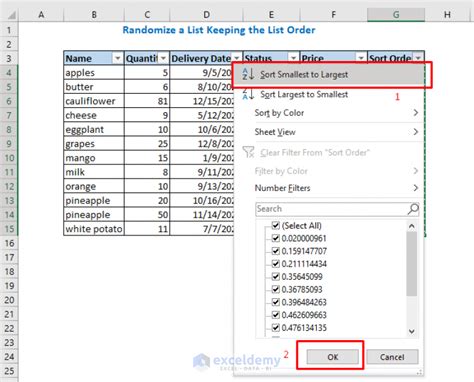Open the Quantity column filter dropdown
This screenshot has height=382, width=474.
(x=163, y=58)
